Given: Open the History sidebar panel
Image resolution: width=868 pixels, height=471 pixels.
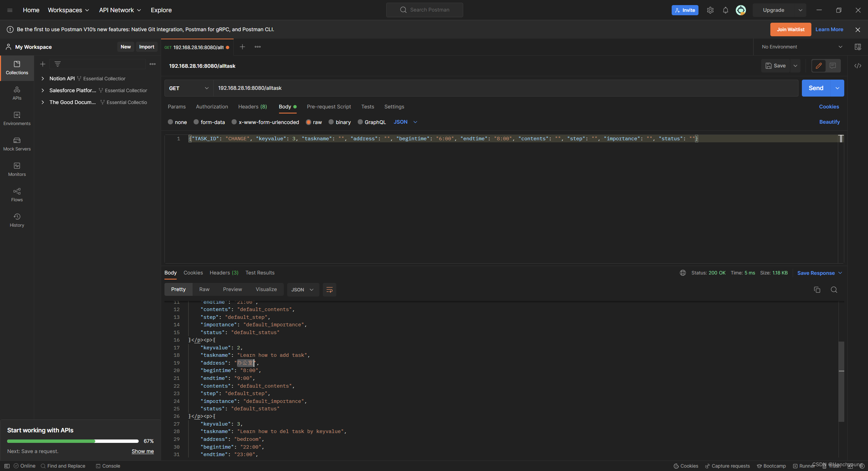Looking at the screenshot, I should click(17, 220).
